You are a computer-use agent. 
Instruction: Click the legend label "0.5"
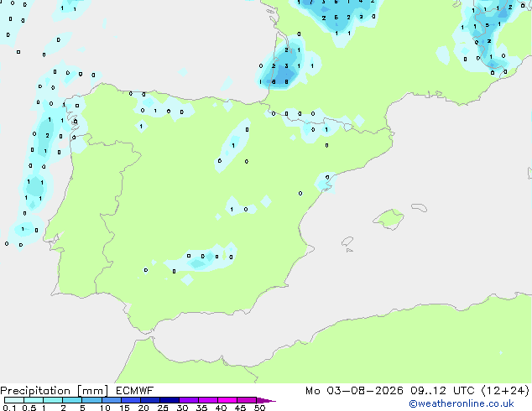(x=29, y=408)
